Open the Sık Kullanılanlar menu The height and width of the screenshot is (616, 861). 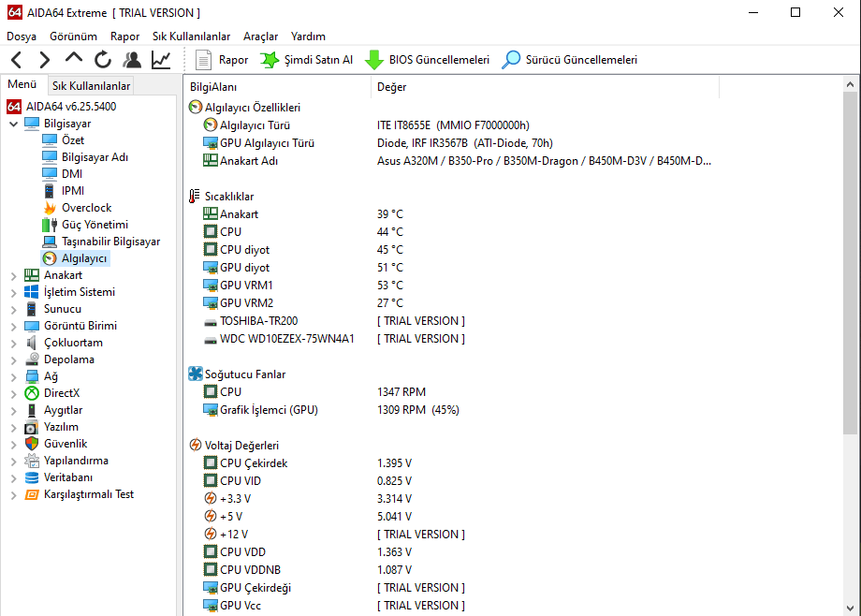point(191,37)
